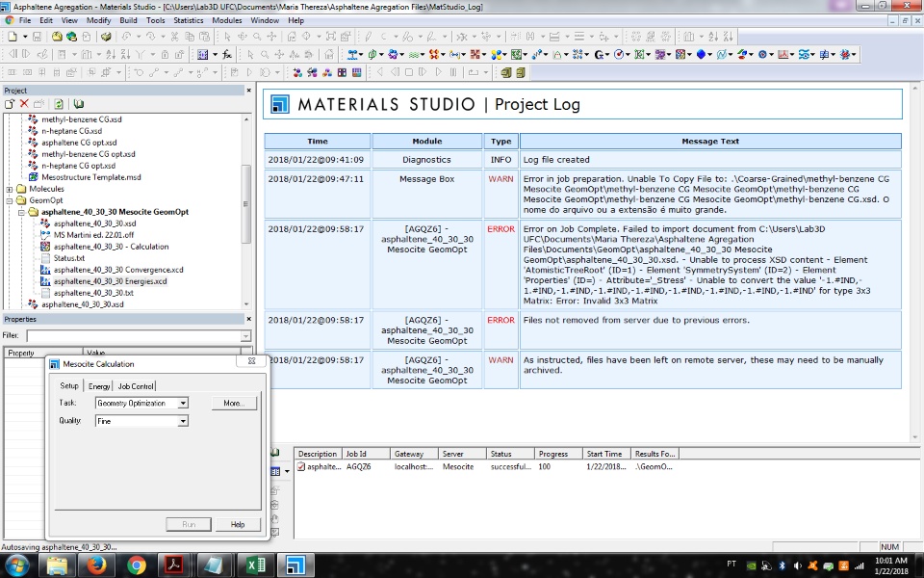
Task: Click the green book icon in Project panel
Action: coord(78,104)
